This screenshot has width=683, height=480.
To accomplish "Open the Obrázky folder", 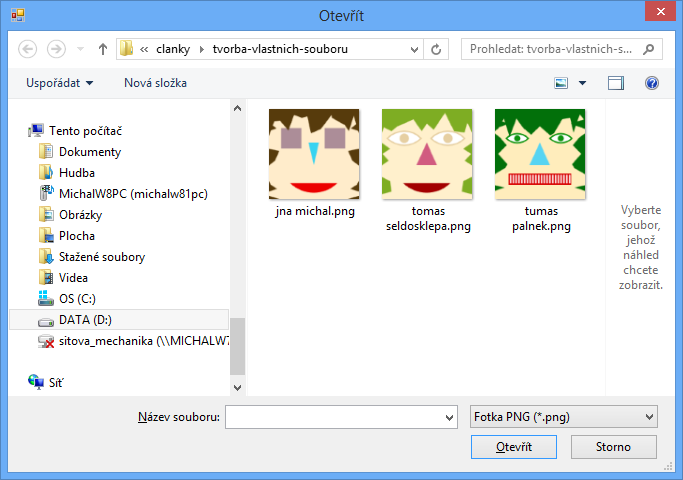I will click(x=81, y=215).
